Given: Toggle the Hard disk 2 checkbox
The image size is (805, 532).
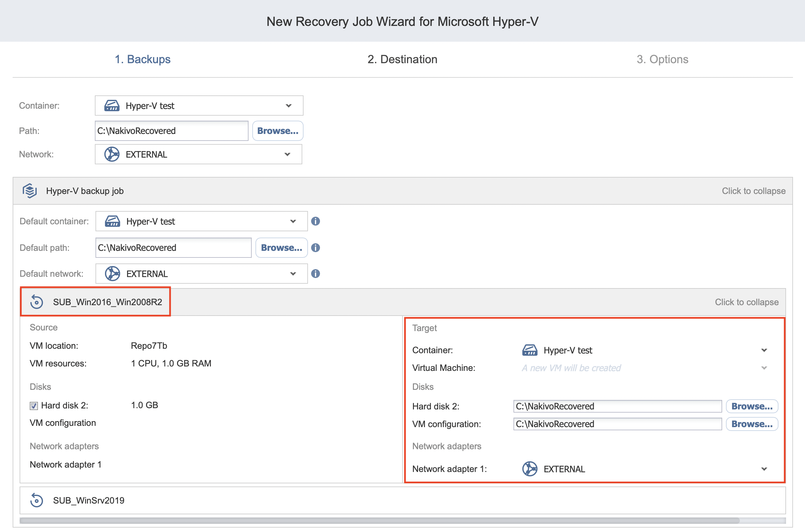Looking at the screenshot, I should point(34,406).
